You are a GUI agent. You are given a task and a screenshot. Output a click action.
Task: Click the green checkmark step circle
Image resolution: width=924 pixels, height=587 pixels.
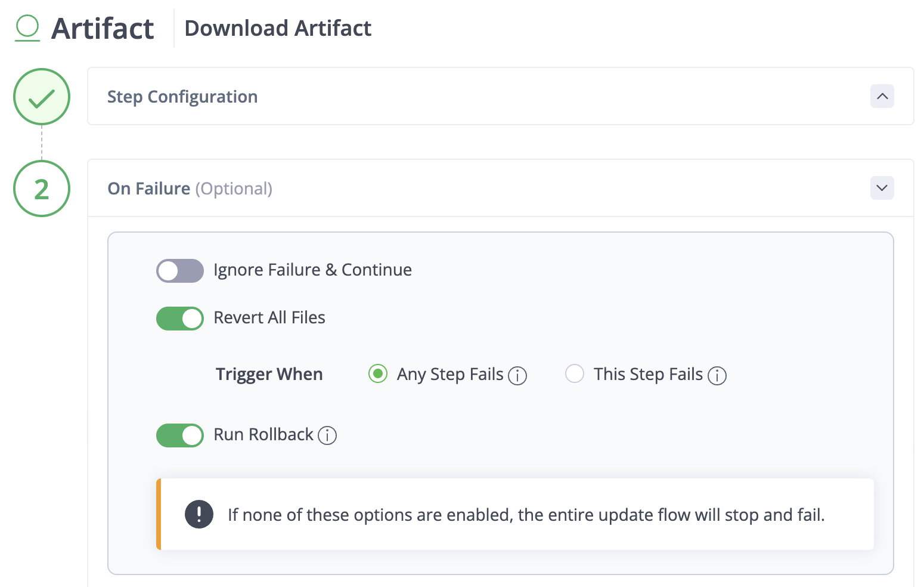[x=42, y=97]
